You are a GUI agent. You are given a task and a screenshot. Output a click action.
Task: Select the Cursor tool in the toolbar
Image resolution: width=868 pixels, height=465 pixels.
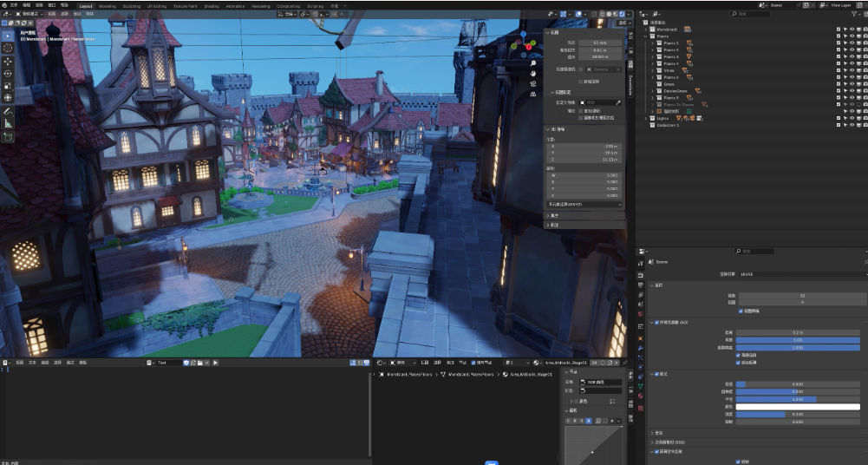8,49
